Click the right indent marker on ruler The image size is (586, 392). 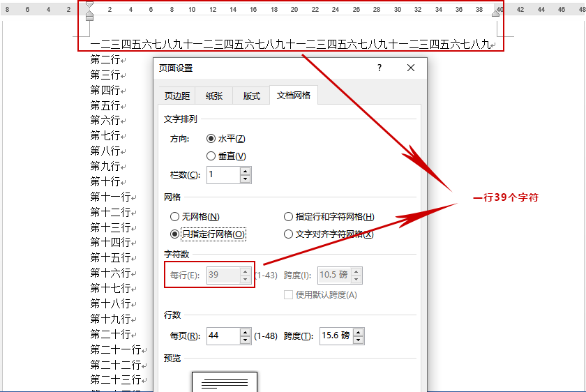[495, 13]
